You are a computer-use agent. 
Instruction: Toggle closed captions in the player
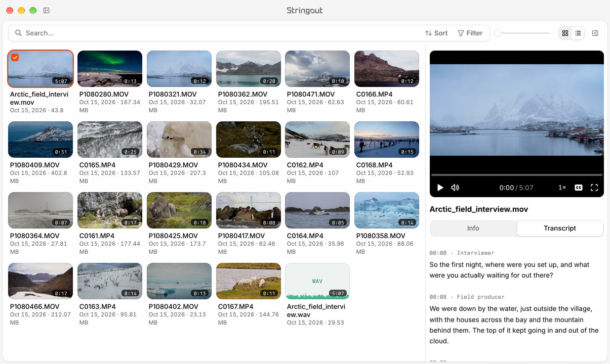click(579, 188)
